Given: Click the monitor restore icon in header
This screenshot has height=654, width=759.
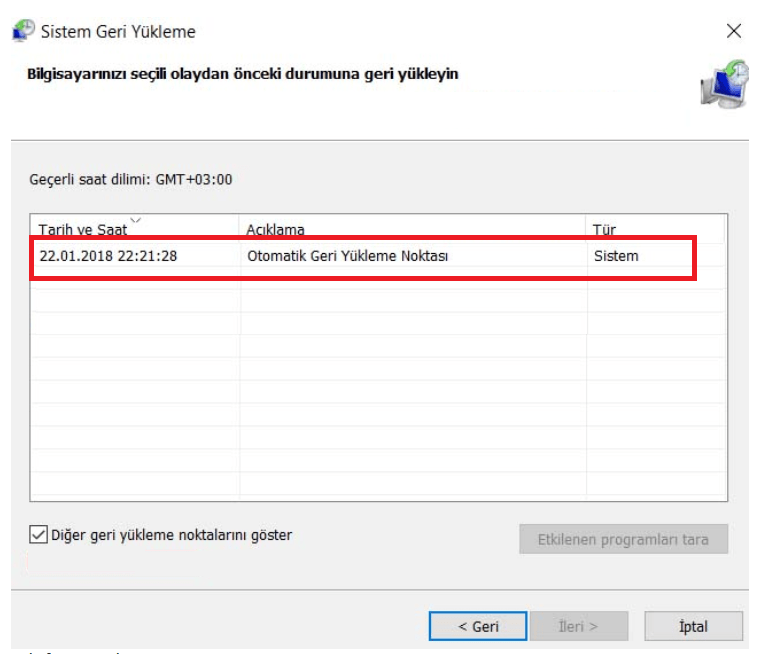Looking at the screenshot, I should click(x=724, y=84).
